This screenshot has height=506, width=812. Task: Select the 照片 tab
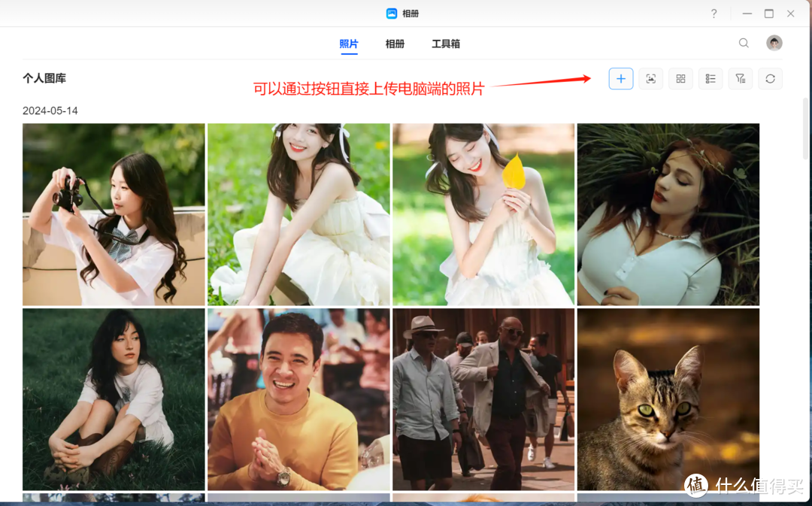click(x=349, y=44)
